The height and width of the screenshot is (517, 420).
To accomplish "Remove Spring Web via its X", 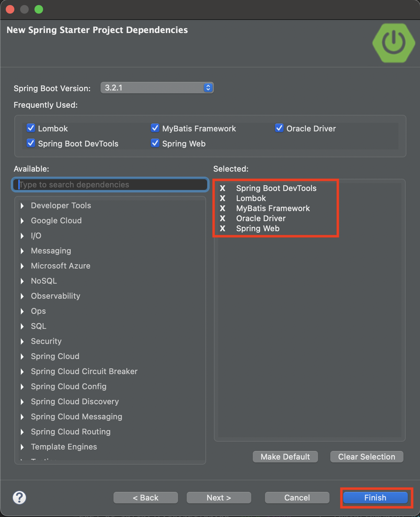I will [223, 228].
